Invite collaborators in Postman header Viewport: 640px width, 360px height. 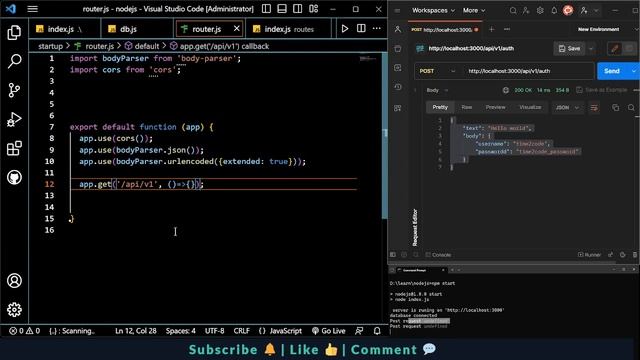point(526,11)
